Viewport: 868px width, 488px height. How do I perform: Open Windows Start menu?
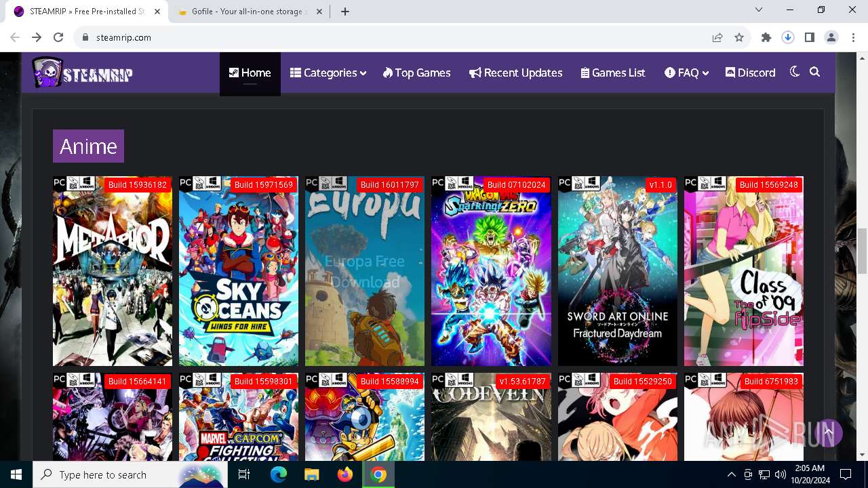(16, 474)
